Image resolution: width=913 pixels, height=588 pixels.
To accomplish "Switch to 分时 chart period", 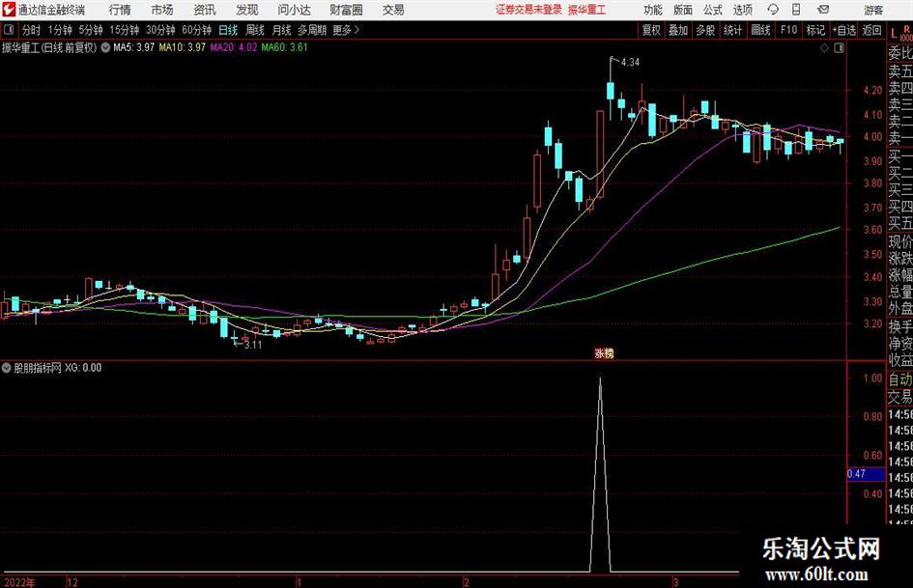I will tap(31, 30).
